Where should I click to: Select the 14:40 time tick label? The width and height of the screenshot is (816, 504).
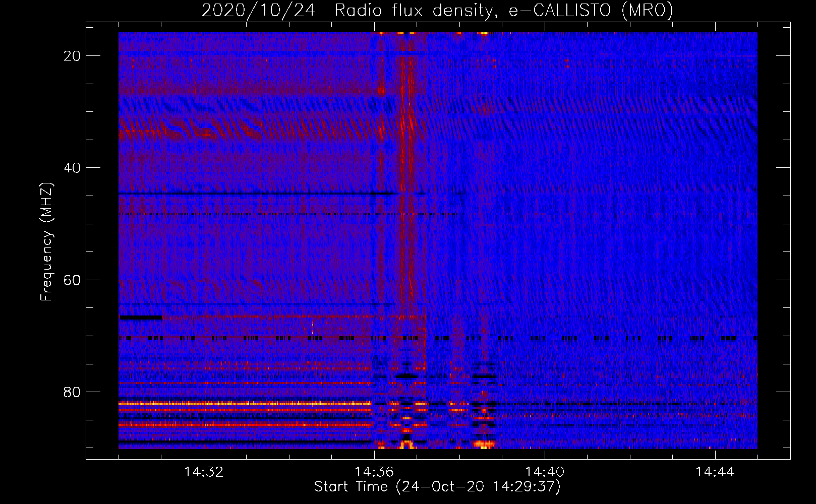[x=545, y=472]
